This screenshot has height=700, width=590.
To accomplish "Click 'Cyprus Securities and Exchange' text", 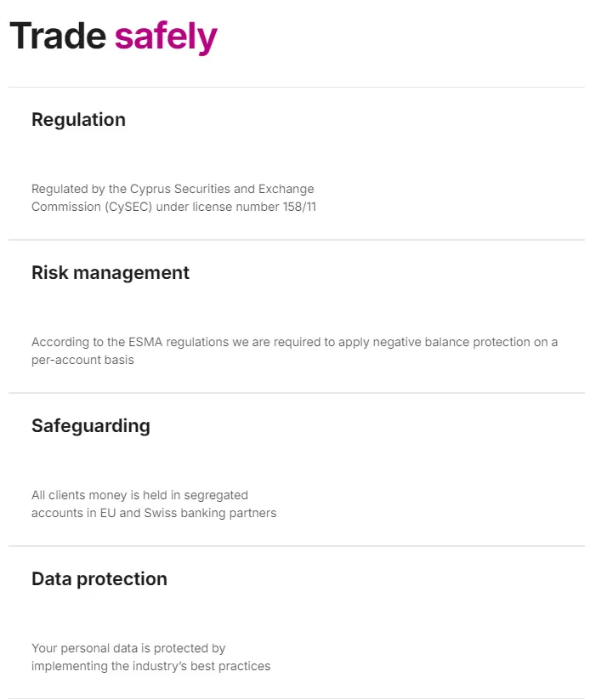I will pyautogui.click(x=222, y=190).
